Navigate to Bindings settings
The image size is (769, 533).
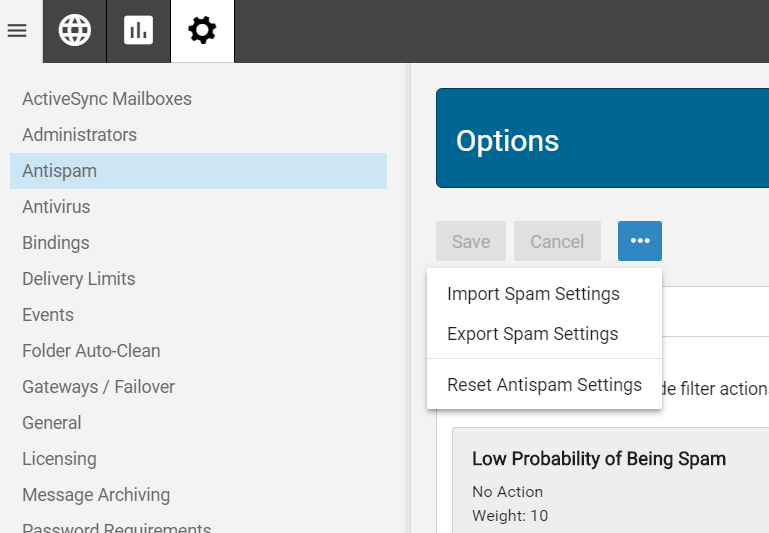pyautogui.click(x=56, y=243)
